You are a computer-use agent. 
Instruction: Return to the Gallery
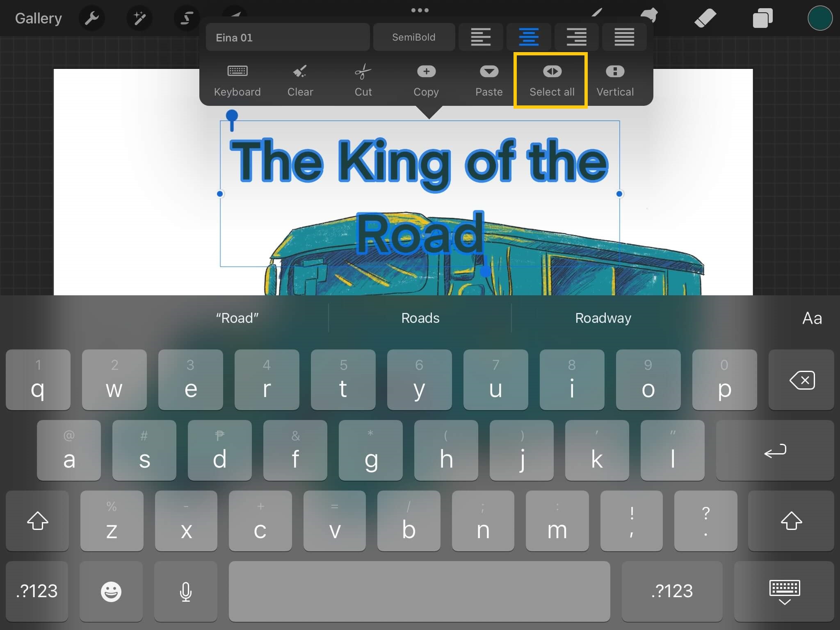pos(39,18)
